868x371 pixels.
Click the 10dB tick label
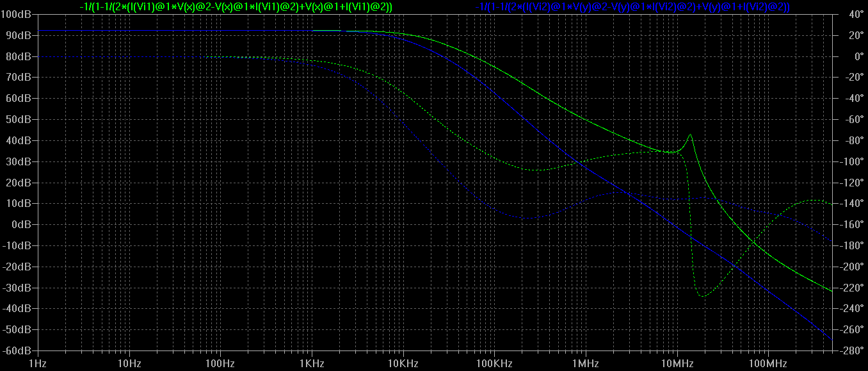click(x=19, y=203)
